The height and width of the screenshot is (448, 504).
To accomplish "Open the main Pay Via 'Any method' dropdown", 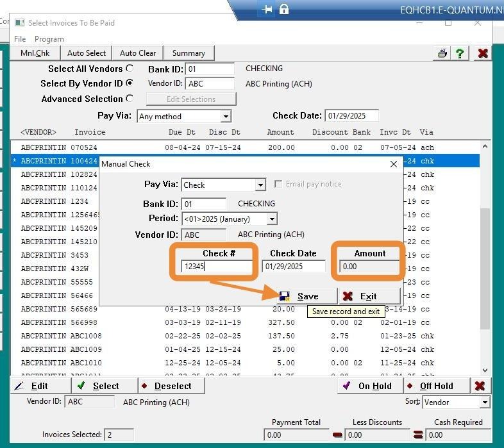I will (226, 117).
